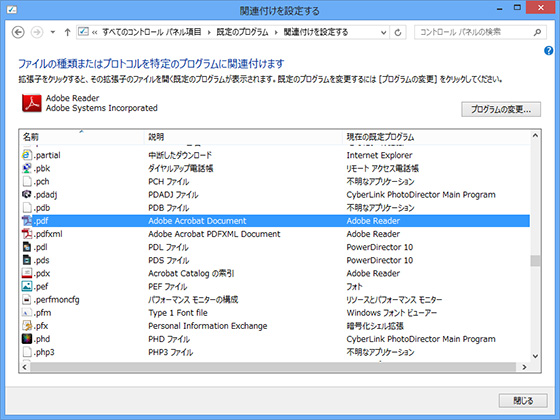Select the .partial file icon
560x420 pixels.
pos(27,155)
